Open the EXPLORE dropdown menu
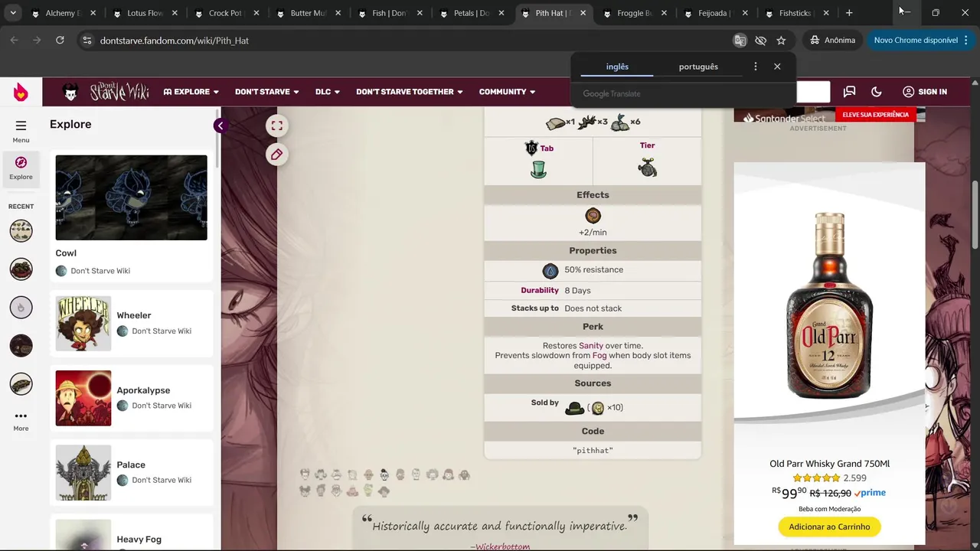Screen dimensions: 980x551 pyautogui.click(x=191, y=92)
